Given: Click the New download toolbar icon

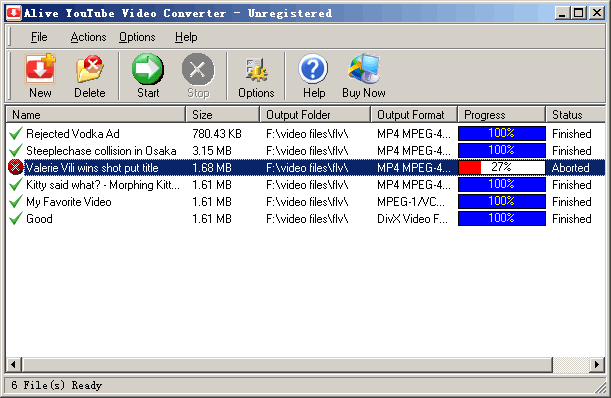Looking at the screenshot, I should (41, 69).
